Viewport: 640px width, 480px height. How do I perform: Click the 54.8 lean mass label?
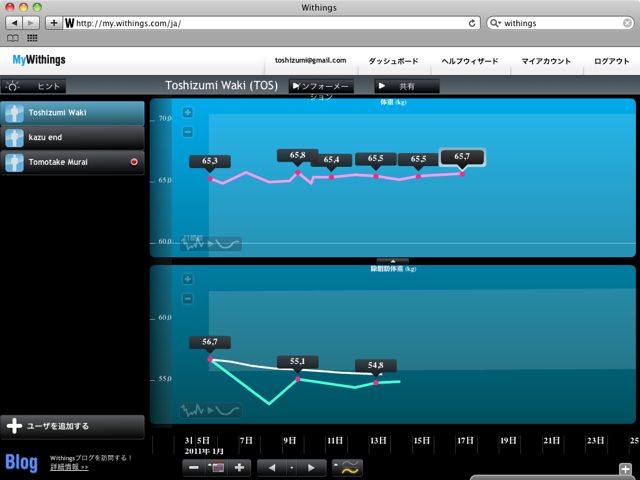pyautogui.click(x=376, y=365)
